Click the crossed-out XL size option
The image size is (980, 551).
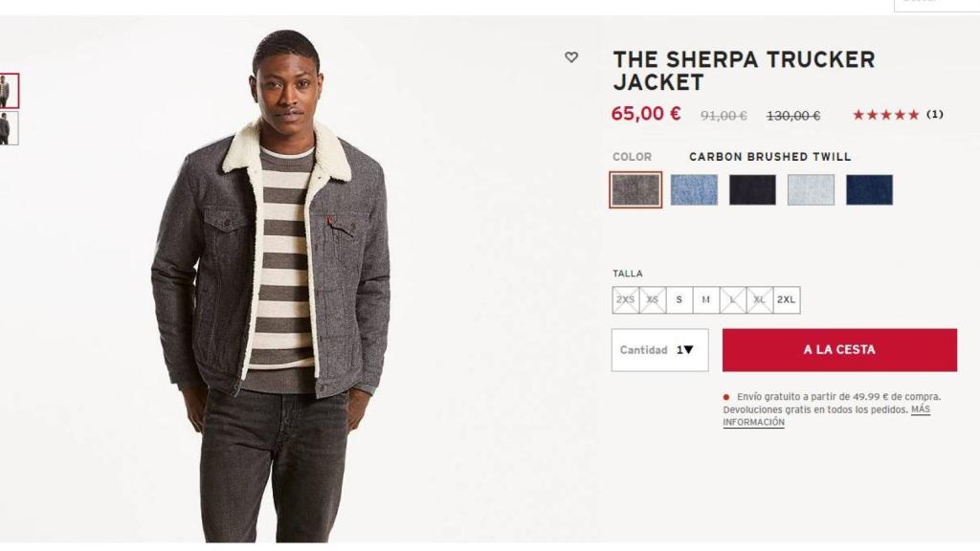point(758,299)
